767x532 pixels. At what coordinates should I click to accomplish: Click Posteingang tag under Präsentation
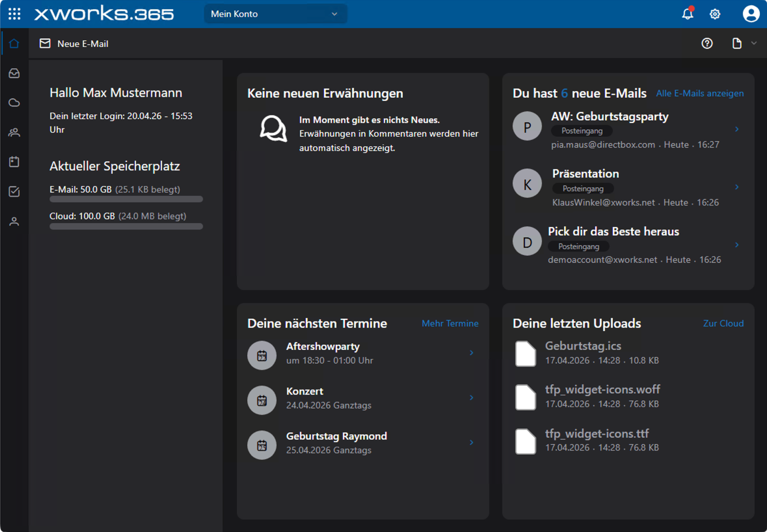tap(583, 189)
